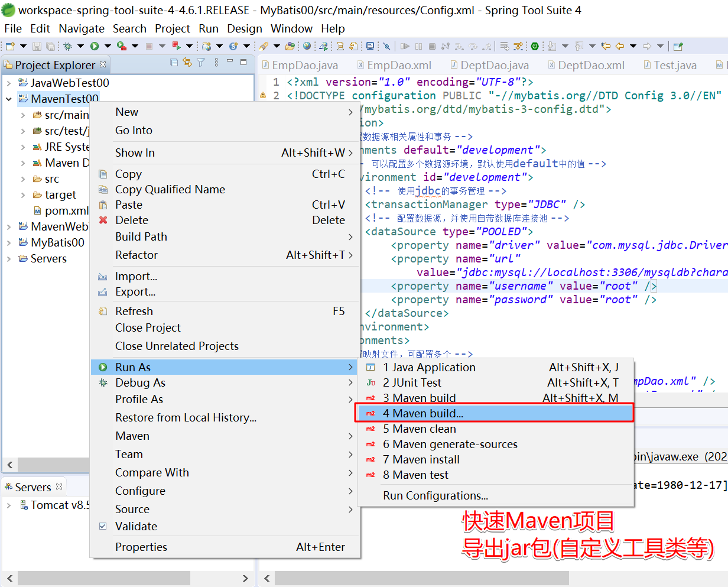Click the Back navigation yellow arrow icon
The height and width of the screenshot is (587, 728).
point(620,46)
